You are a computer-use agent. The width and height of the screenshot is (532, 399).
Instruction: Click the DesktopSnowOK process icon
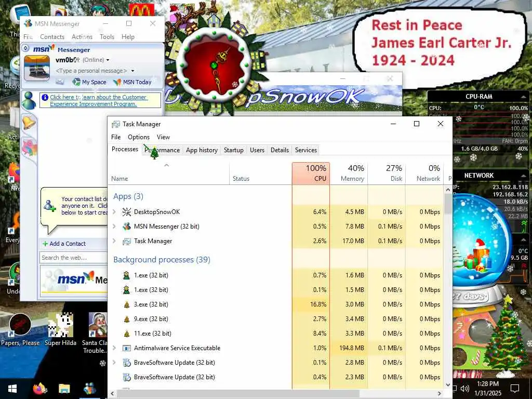tap(127, 212)
